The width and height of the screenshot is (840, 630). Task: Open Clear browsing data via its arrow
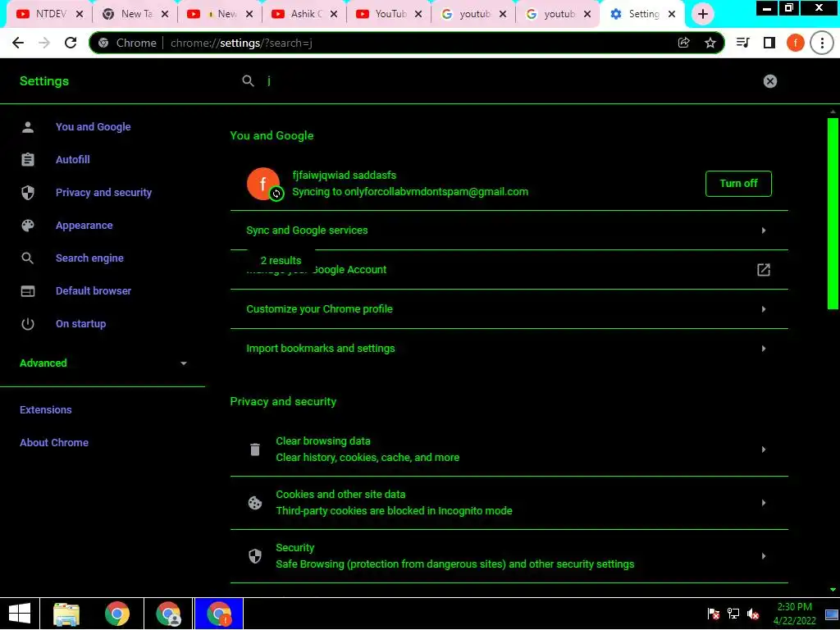pos(764,450)
